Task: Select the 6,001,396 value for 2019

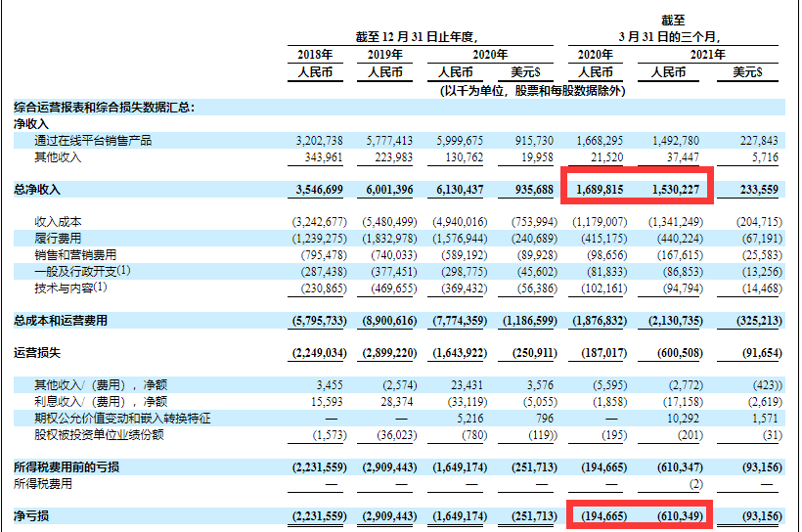Action: coord(387,189)
